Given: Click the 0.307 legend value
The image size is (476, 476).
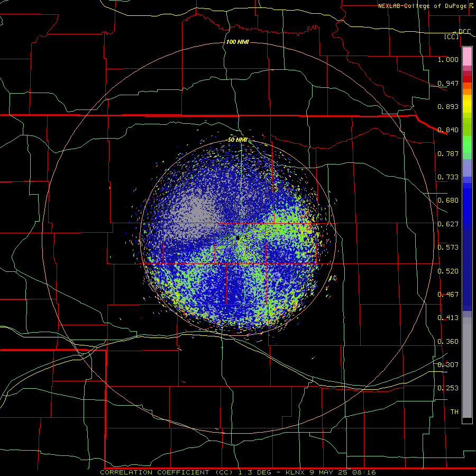Looking at the screenshot, I should pyautogui.click(x=448, y=365).
